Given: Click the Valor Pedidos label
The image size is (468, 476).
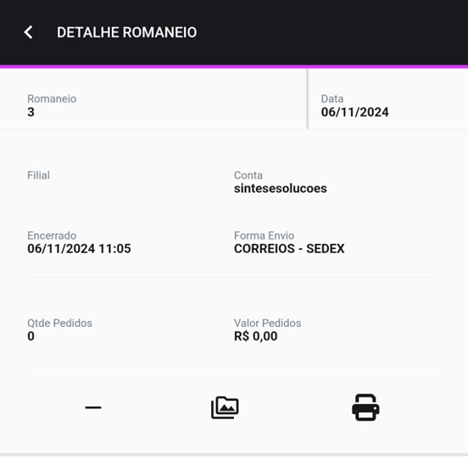Looking at the screenshot, I should click(x=267, y=323).
